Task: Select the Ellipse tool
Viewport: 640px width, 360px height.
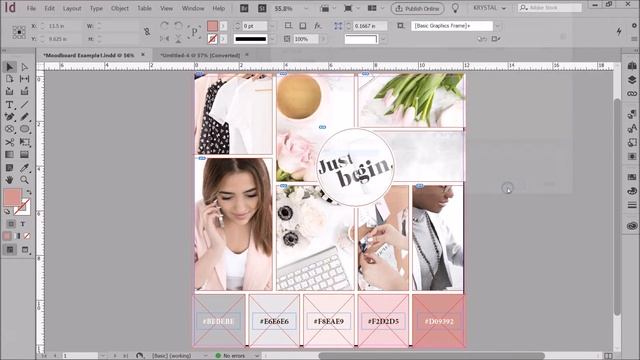Action: [24, 129]
